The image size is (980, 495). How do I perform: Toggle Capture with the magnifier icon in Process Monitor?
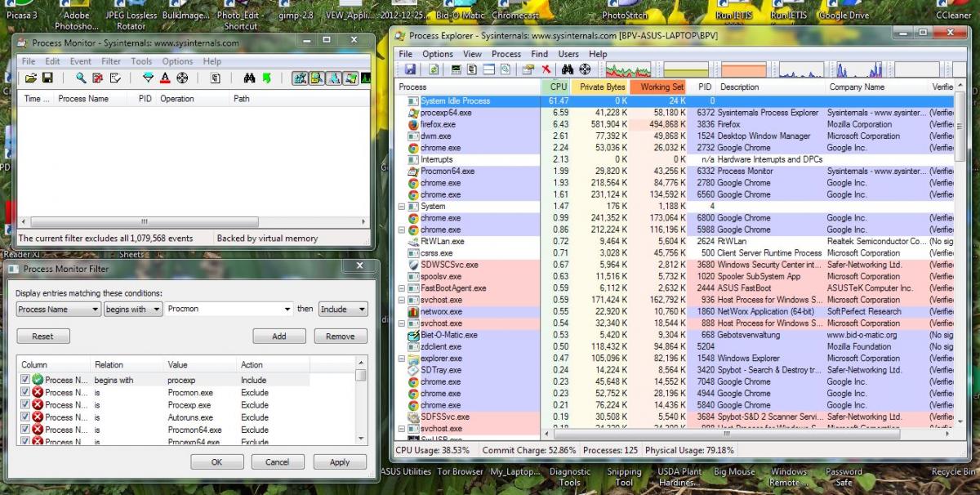point(81,78)
